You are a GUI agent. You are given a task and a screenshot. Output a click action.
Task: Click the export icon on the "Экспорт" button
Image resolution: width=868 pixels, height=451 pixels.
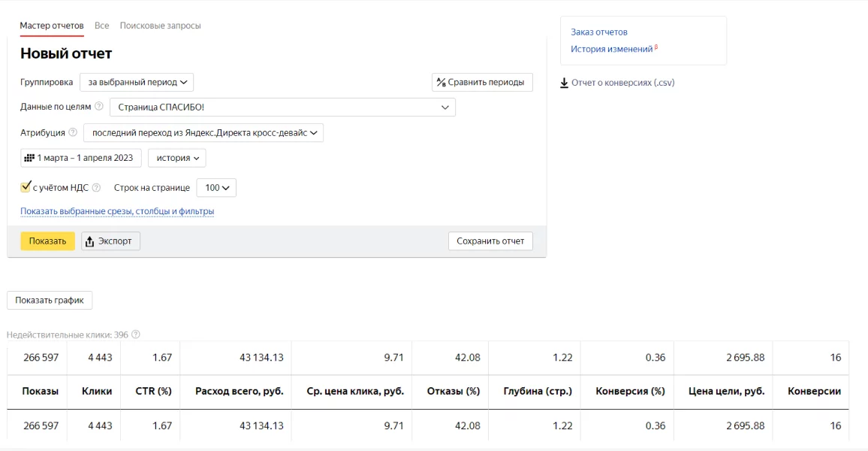90,241
